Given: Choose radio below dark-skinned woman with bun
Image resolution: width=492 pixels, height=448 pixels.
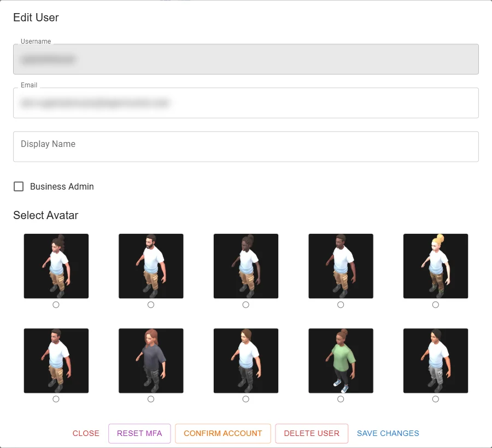Looking at the screenshot, I should tap(245, 305).
